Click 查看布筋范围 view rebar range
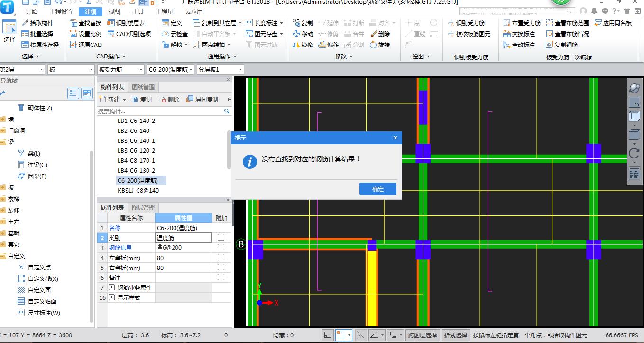Image resolution: width=644 pixels, height=343 pixels. (x=567, y=23)
